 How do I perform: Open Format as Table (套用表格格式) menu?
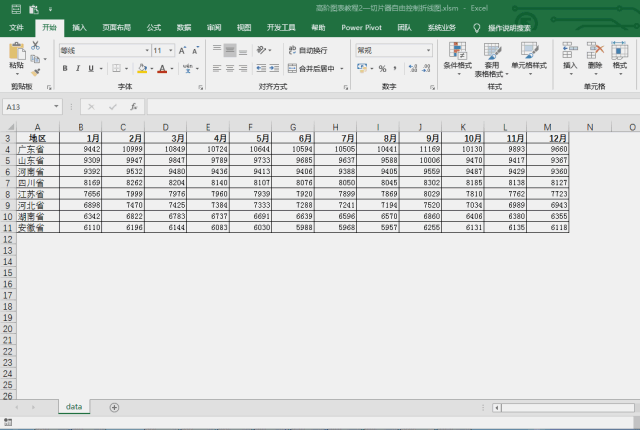[x=491, y=60]
